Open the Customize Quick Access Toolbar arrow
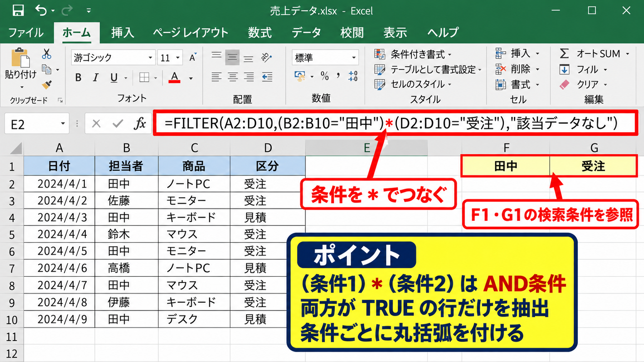Image resolution: width=644 pixels, height=362 pixels. pos(89,11)
